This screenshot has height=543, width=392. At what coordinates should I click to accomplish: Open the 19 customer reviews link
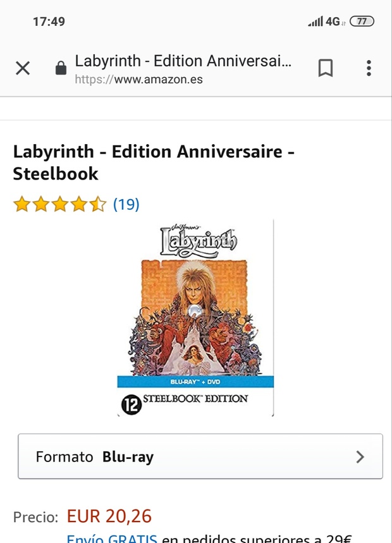pos(126,204)
